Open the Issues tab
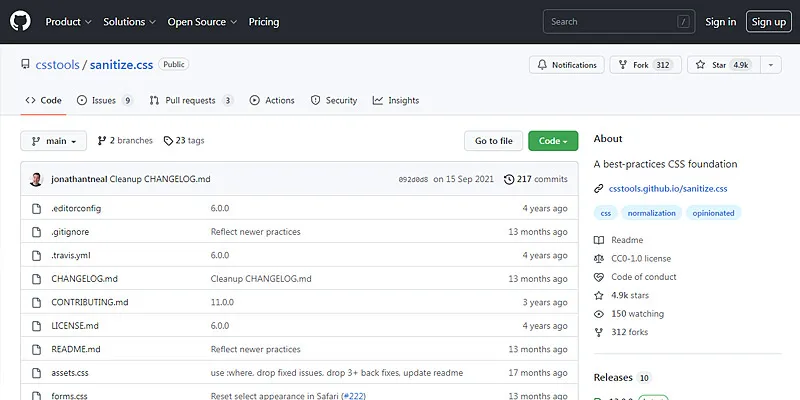 point(105,100)
